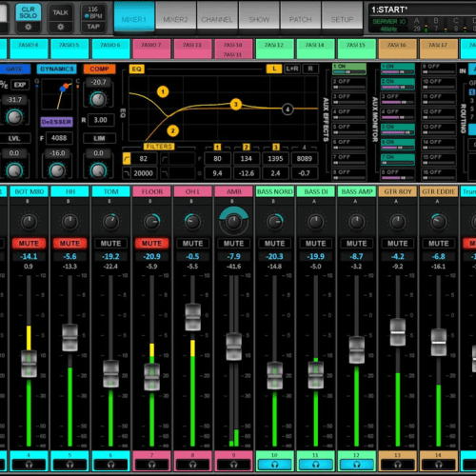Viewport: 476px width, 476px height.
Task: Switch to the MIXER2 tab
Action: point(175,16)
